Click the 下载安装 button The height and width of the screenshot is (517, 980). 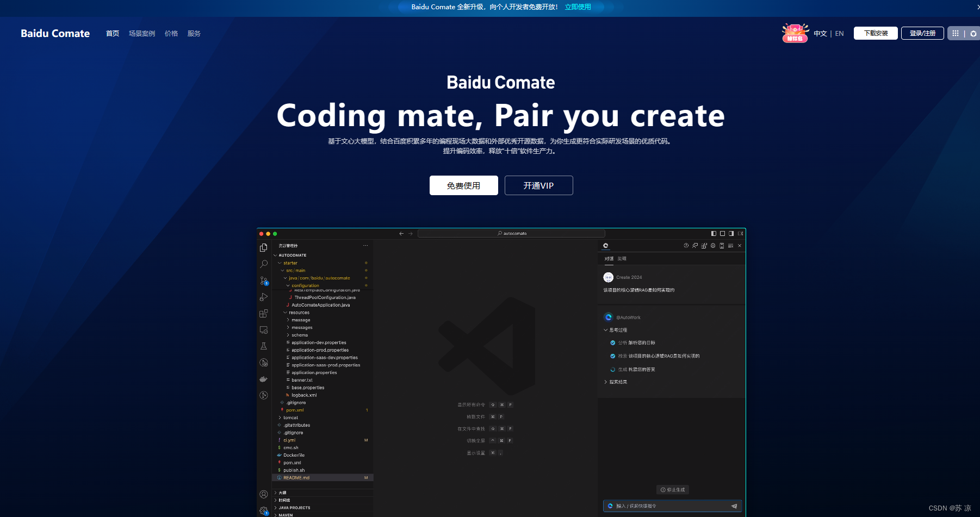[x=876, y=33]
